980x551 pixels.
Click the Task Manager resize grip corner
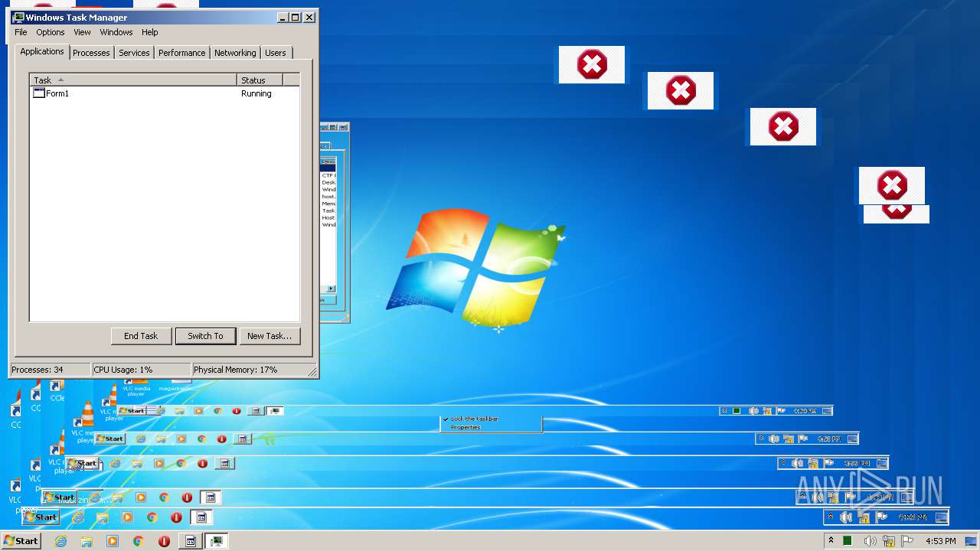pyautogui.click(x=312, y=372)
